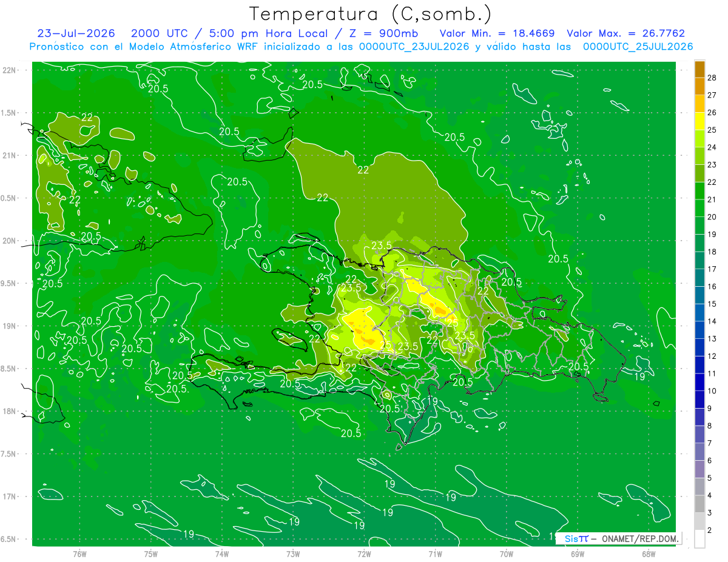Click the "18N" latitude axis label
This screenshot has height=562, width=728.
point(9,411)
